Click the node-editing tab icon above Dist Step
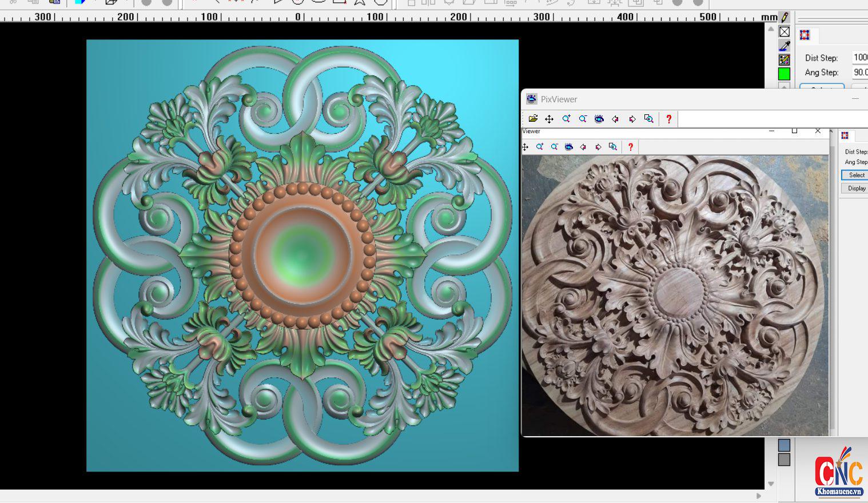 coord(805,35)
